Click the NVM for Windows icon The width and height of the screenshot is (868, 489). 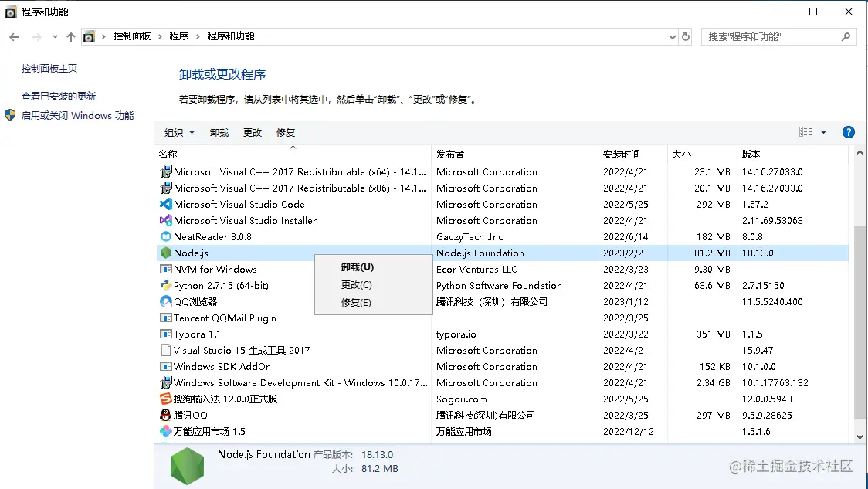165,269
